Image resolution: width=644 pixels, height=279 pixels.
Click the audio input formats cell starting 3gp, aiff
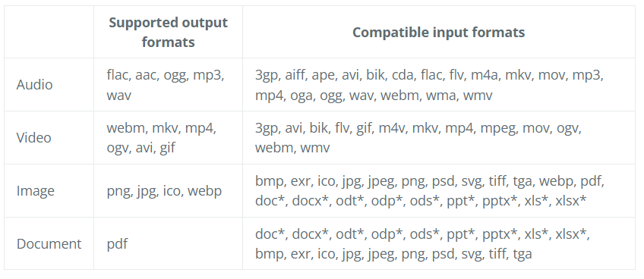[439, 85]
